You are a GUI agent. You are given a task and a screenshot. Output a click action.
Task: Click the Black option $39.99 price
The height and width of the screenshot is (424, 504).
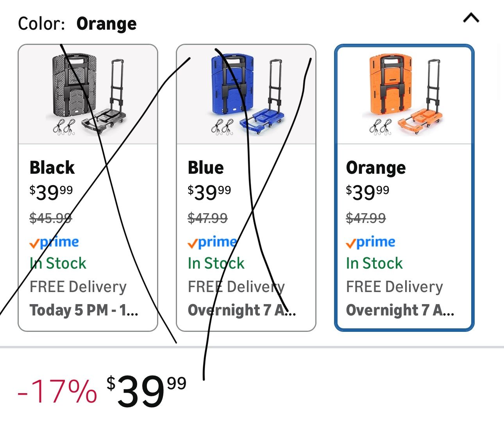(x=51, y=192)
